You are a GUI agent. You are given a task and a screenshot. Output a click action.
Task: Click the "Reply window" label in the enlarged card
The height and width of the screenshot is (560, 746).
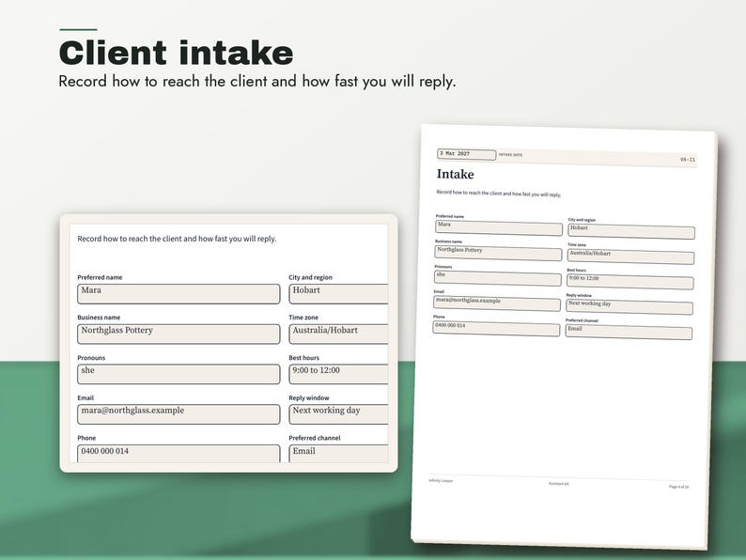[309, 397]
